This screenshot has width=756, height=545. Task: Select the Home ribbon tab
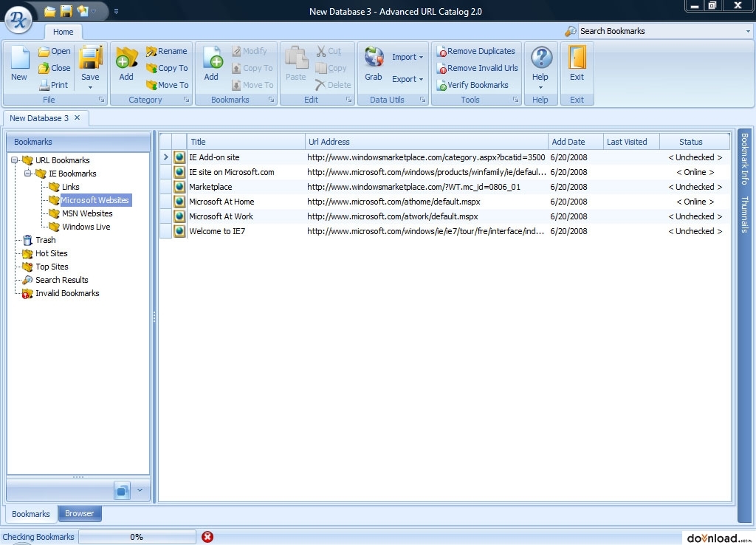[63, 32]
